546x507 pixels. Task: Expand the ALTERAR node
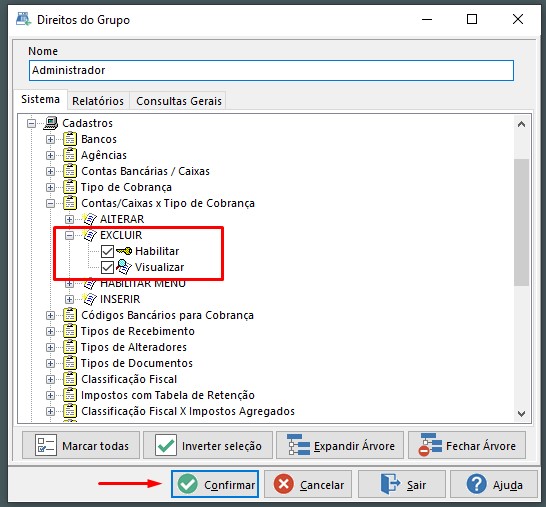coord(69,219)
